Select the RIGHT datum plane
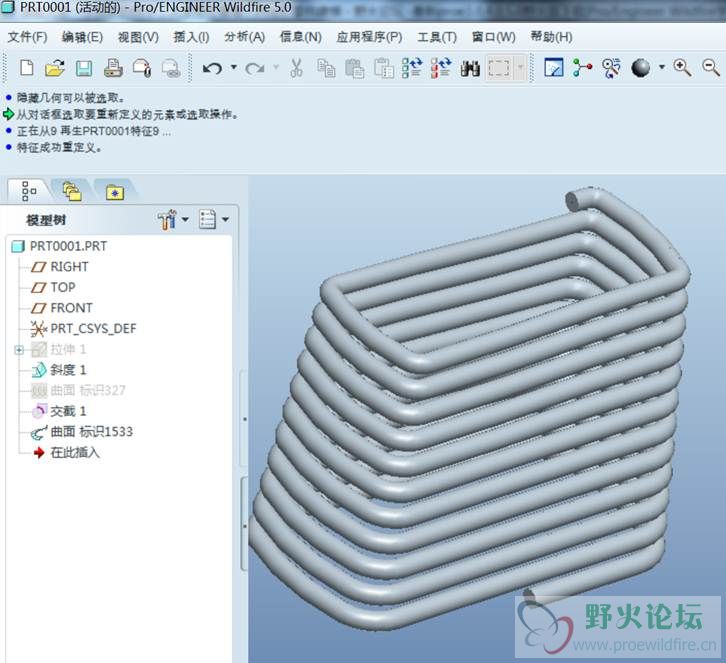The width and height of the screenshot is (726, 663). pos(69,267)
